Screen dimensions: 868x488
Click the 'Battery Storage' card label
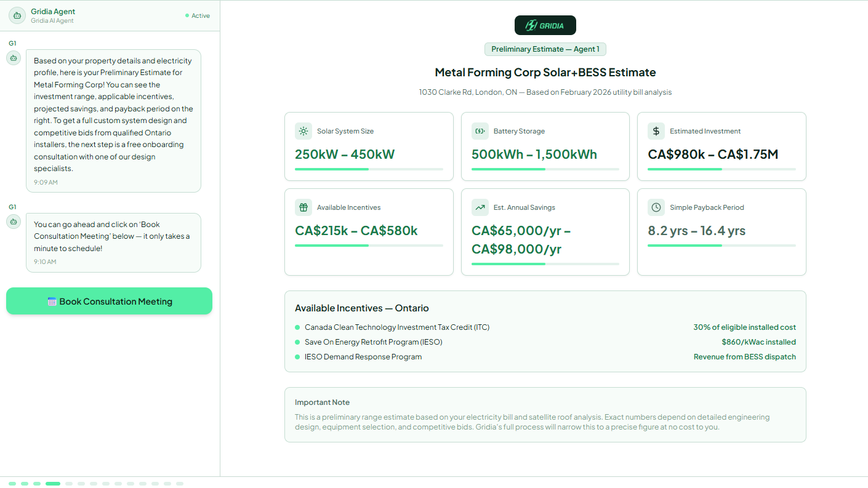[x=519, y=131]
